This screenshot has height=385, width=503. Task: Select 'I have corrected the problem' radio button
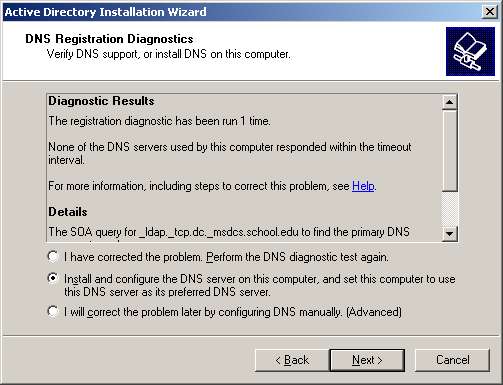53,257
